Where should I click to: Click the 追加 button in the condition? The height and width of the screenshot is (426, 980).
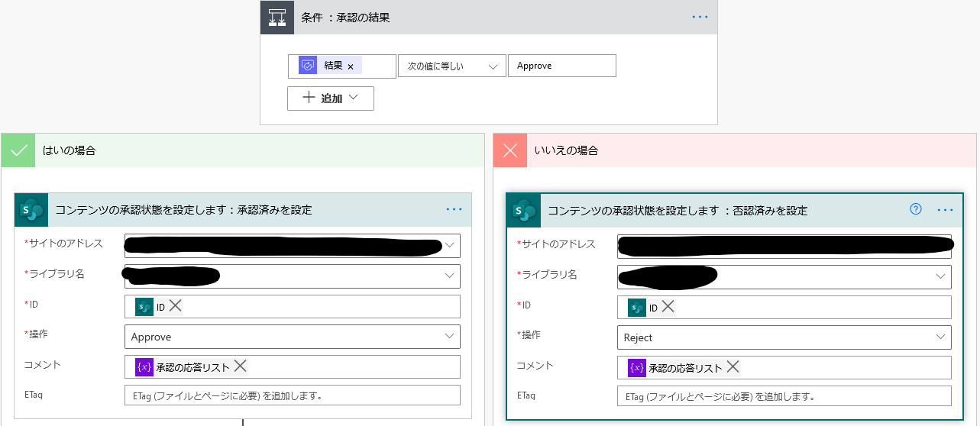tap(331, 98)
